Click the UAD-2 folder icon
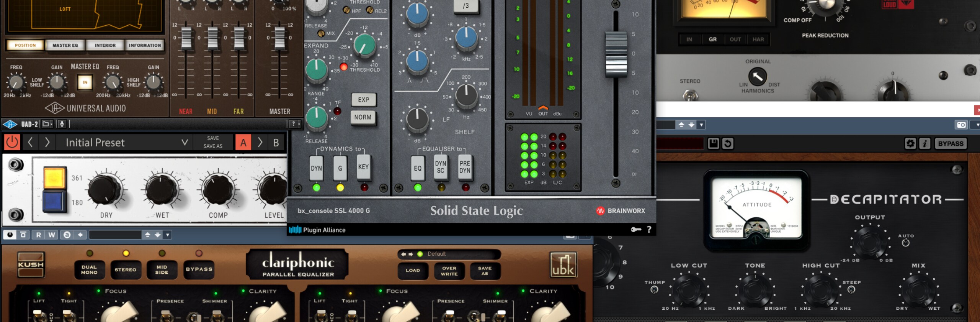Screen dimensions: 980x322 pyautogui.click(x=46, y=124)
